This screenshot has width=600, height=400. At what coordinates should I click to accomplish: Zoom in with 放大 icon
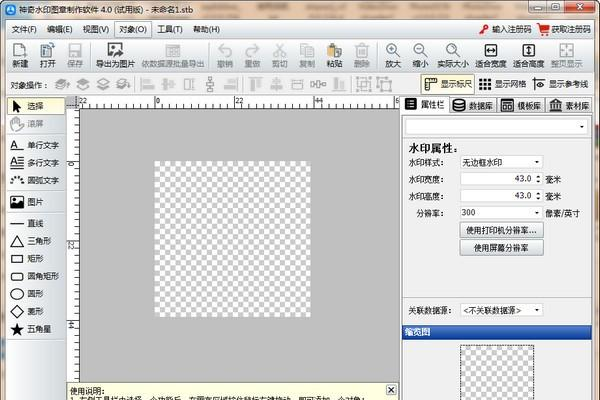tap(393, 56)
